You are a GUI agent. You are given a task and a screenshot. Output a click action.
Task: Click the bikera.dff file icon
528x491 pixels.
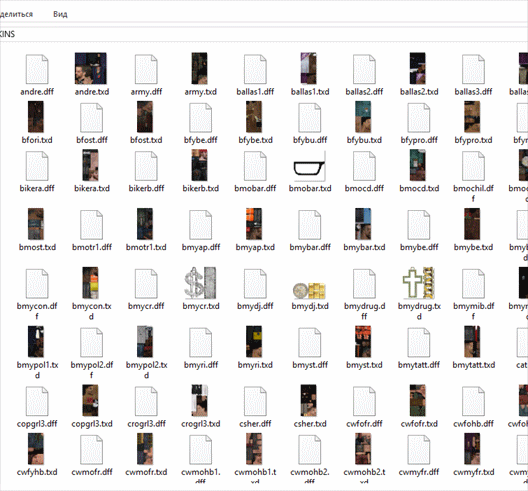click(x=37, y=166)
